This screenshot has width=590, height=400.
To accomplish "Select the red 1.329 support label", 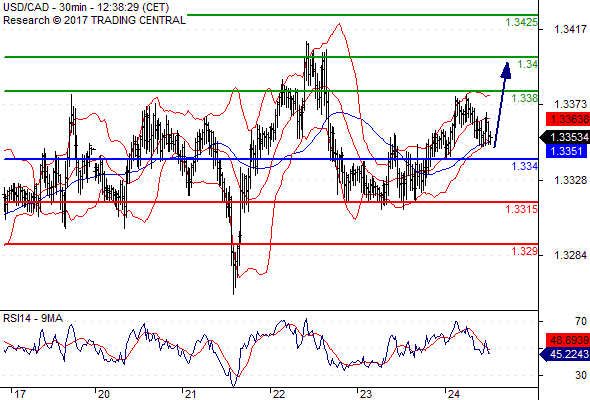I will pyautogui.click(x=525, y=251).
